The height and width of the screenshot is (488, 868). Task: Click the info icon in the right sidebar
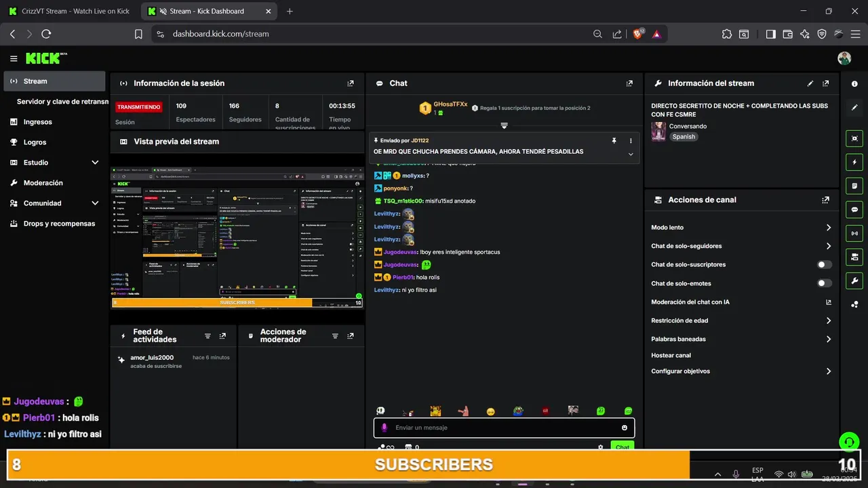pyautogui.click(x=854, y=83)
